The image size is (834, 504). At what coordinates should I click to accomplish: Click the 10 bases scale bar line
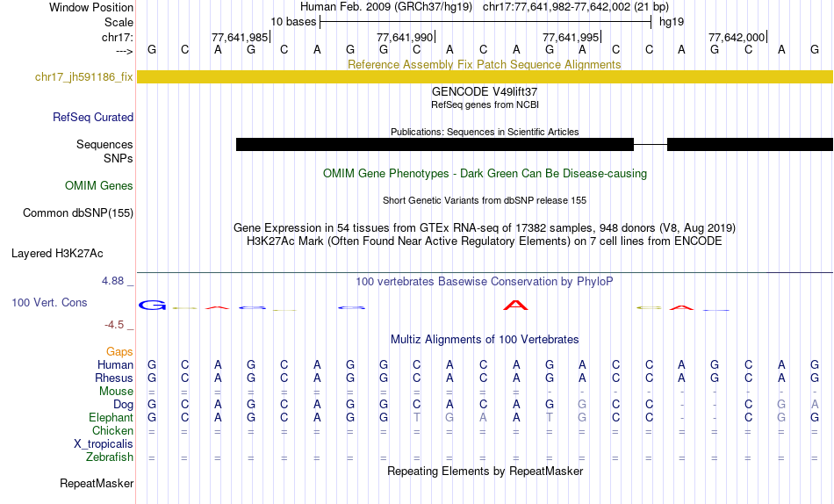pyautogui.click(x=485, y=22)
